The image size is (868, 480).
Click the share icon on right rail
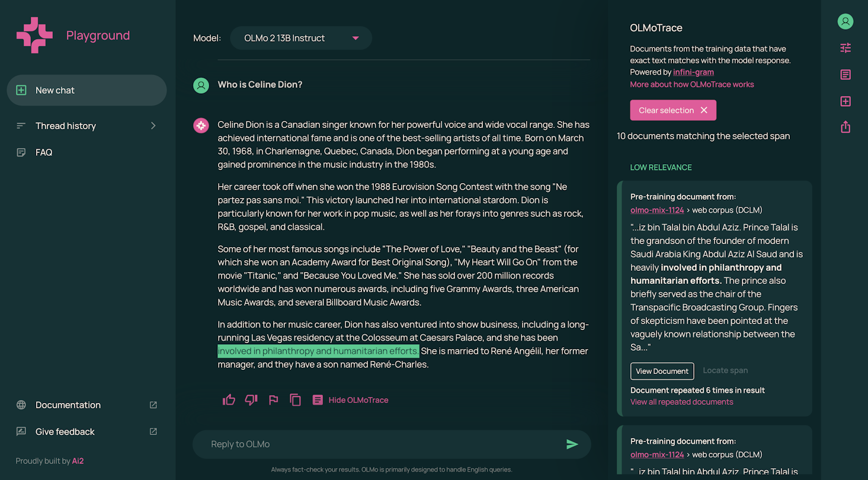point(845,127)
